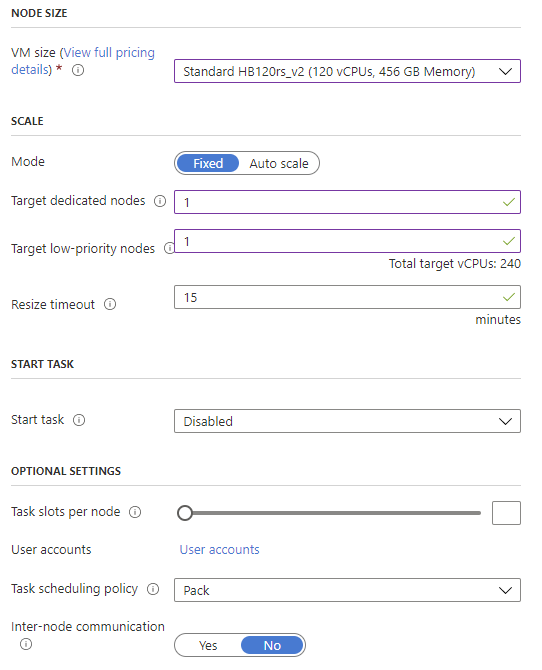542x670 pixels.
Task: Click the Target dedicated nodes input field
Action: tap(347, 202)
